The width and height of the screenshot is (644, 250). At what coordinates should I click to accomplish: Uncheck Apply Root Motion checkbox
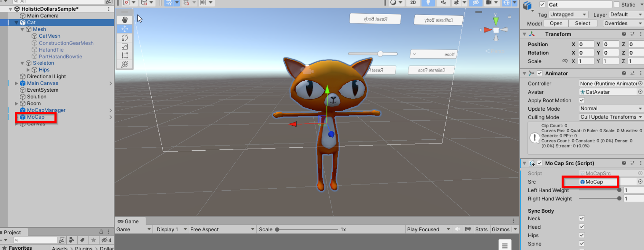582,100
